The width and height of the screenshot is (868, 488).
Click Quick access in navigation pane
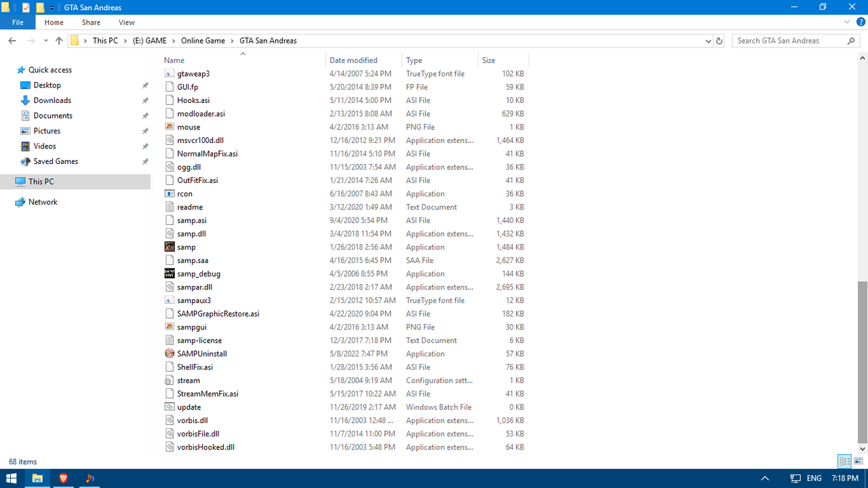(50, 70)
